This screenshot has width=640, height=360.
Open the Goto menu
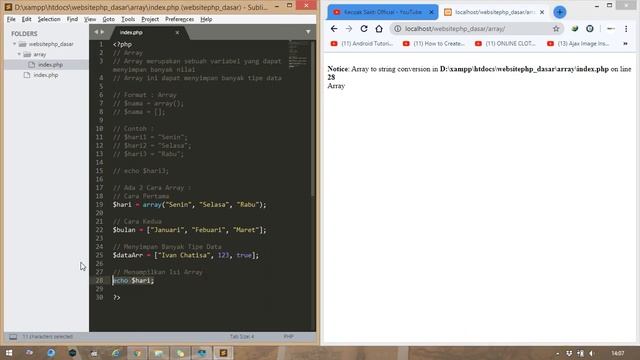[x=108, y=19]
